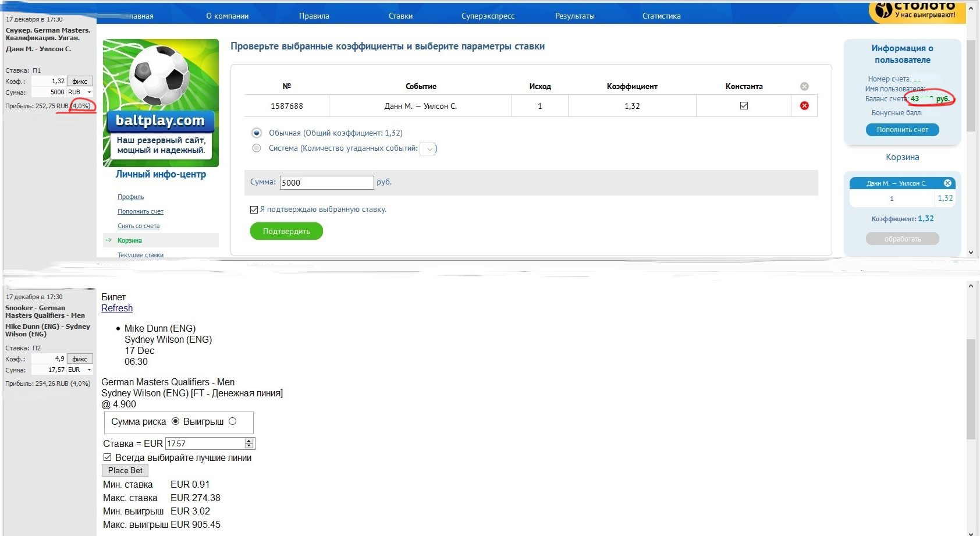Close the Данн М. – Уилсон С. basket card
Viewport: 980px width, 536px height.
coord(947,183)
